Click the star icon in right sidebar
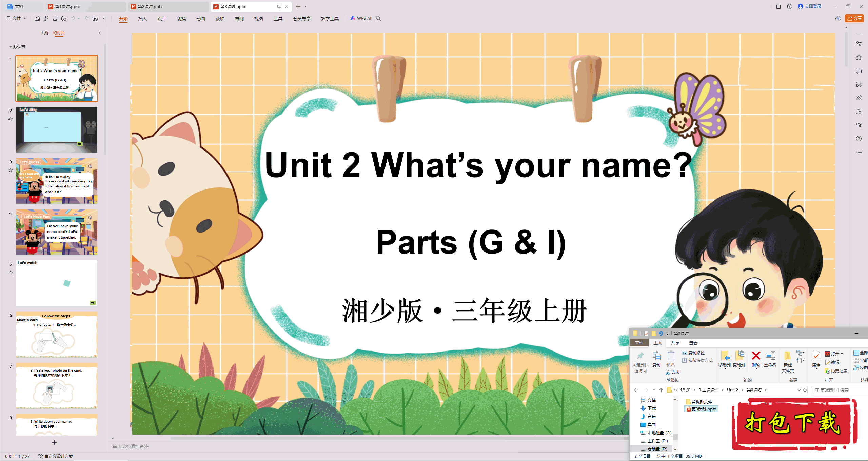Screen dimensions: 868x461 pos(859,57)
